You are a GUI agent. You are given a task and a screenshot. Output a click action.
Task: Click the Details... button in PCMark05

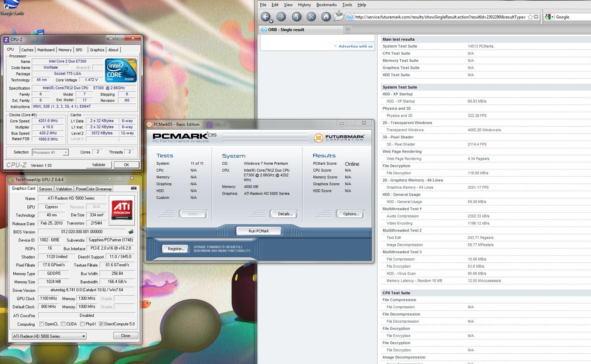click(x=285, y=214)
